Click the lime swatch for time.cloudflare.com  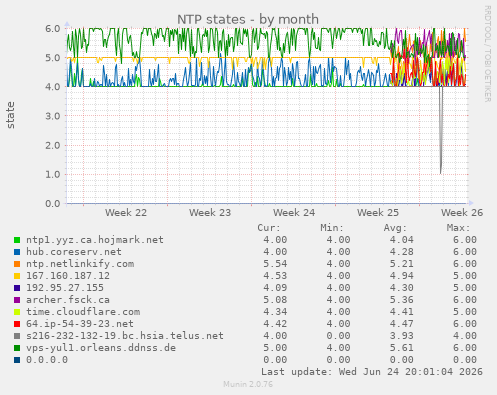(17, 312)
